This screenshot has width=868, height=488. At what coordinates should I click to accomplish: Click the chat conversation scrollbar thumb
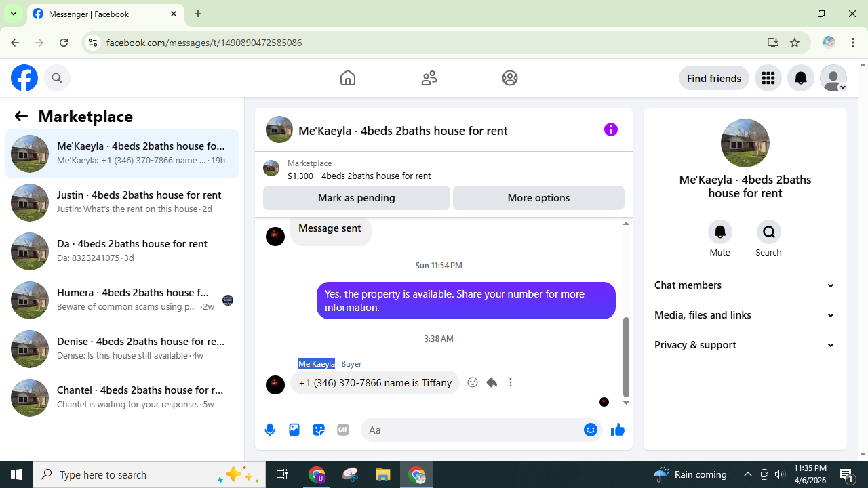pos(626,357)
